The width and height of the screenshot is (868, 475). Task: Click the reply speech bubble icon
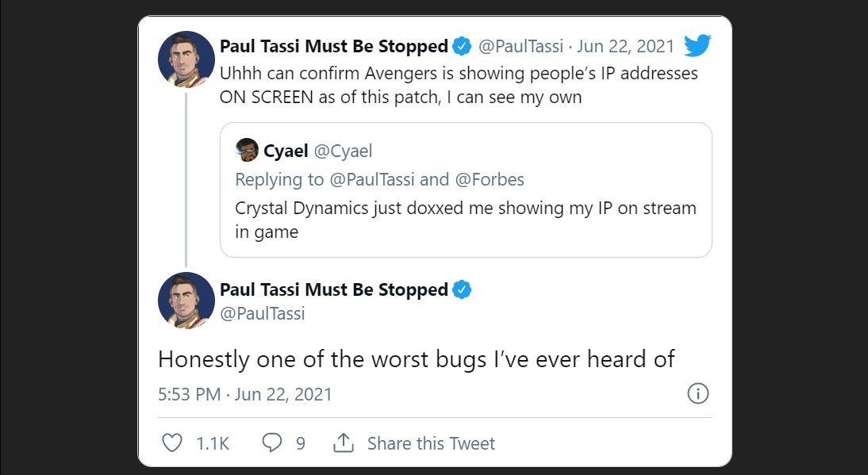pos(271,442)
